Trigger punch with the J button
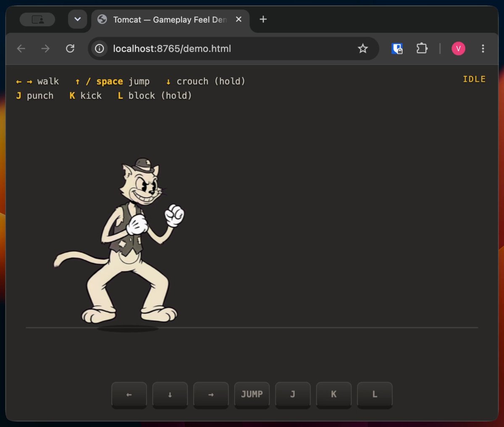This screenshot has width=504, height=427. [293, 395]
